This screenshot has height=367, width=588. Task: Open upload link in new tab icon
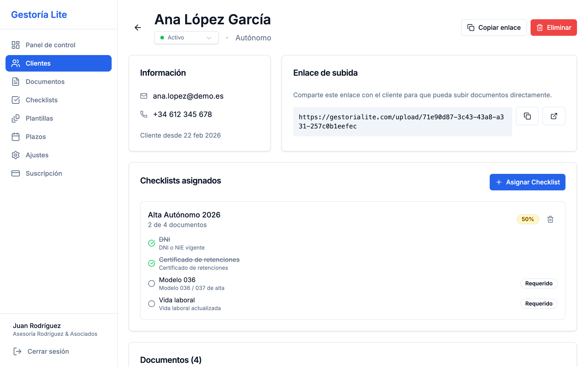(554, 116)
